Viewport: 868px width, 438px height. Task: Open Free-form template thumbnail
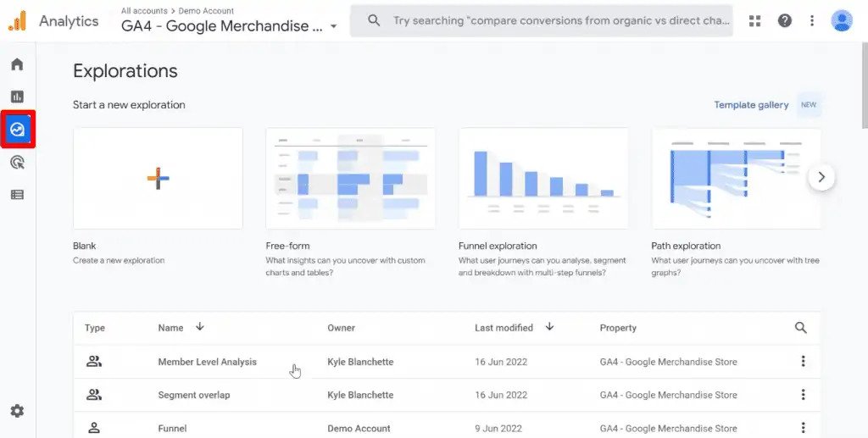350,179
